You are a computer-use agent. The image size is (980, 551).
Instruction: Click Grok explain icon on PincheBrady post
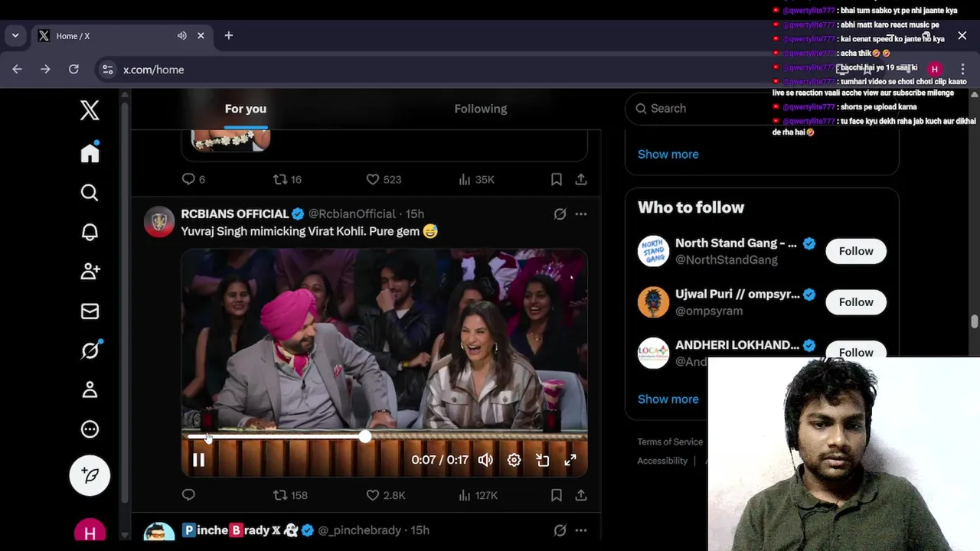(x=560, y=530)
